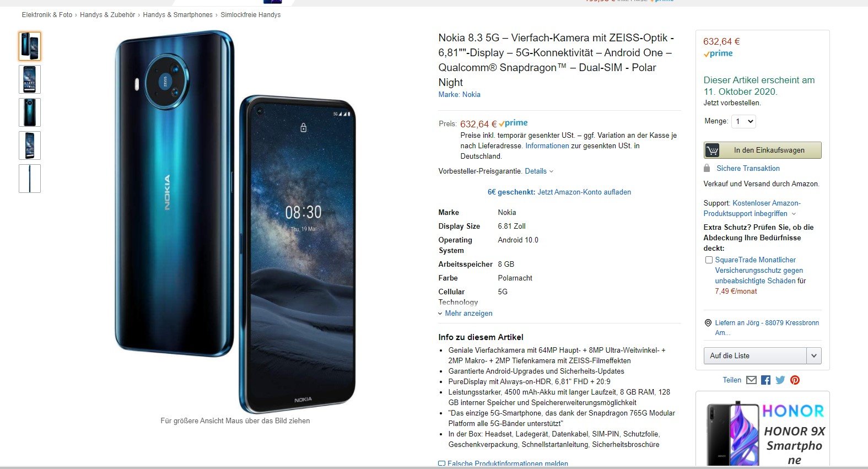Image resolution: width=868 pixels, height=469 pixels.
Task: Click the shopping cart icon on Einkaufswagen button
Action: [713, 150]
